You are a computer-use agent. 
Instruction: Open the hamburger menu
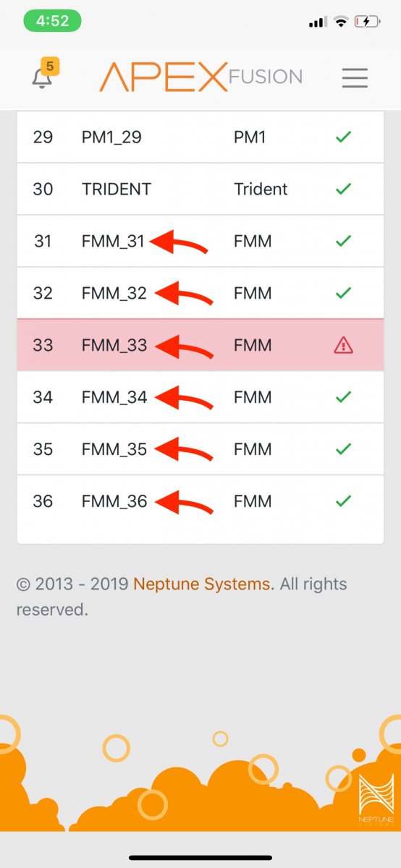(x=355, y=77)
